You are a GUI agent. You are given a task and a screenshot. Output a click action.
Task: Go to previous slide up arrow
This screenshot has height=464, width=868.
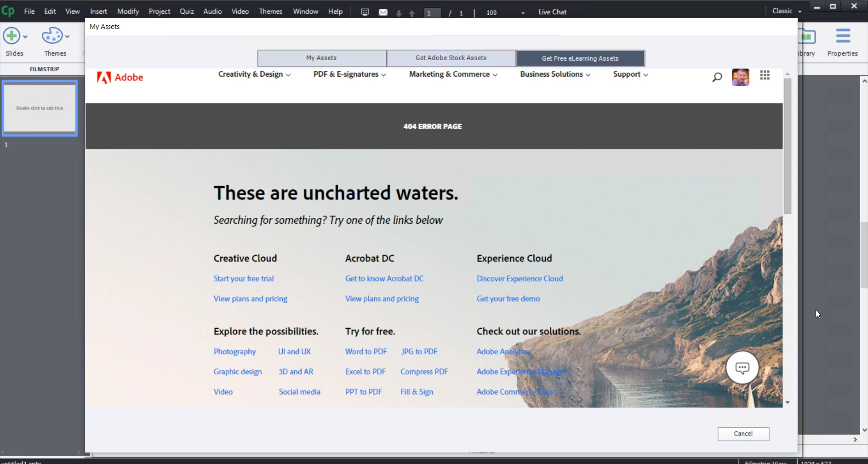[412, 13]
